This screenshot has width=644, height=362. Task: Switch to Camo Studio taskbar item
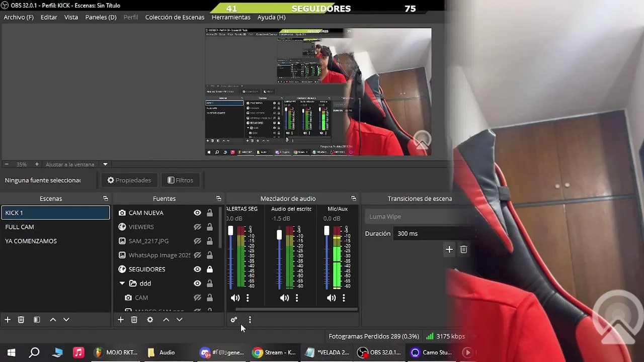[x=431, y=352]
